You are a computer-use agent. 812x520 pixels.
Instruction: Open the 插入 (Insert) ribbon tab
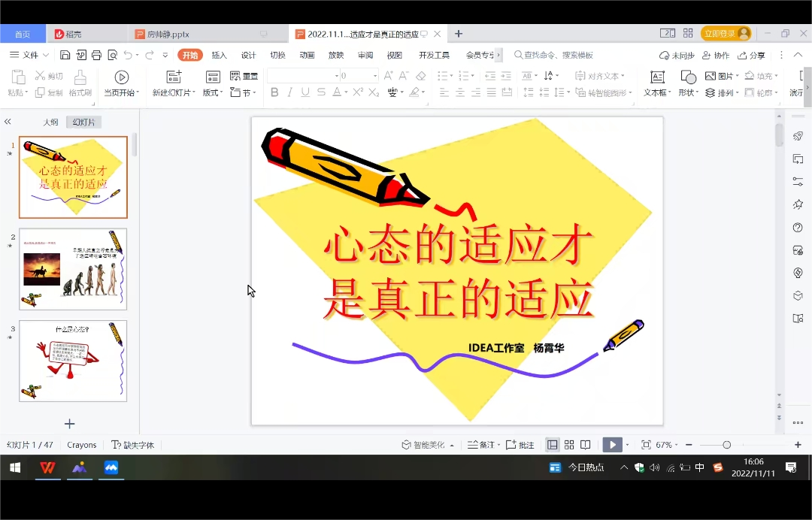tap(219, 55)
